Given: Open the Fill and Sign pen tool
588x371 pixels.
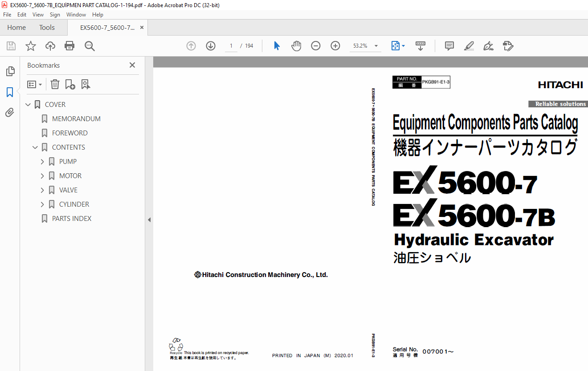Looking at the screenshot, I should (x=488, y=46).
